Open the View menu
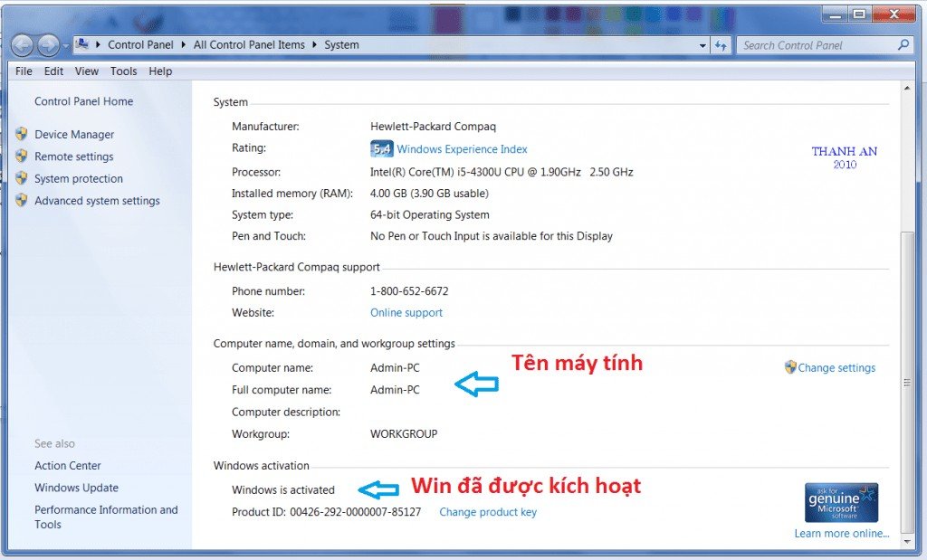This screenshot has width=927, height=560. [86, 71]
